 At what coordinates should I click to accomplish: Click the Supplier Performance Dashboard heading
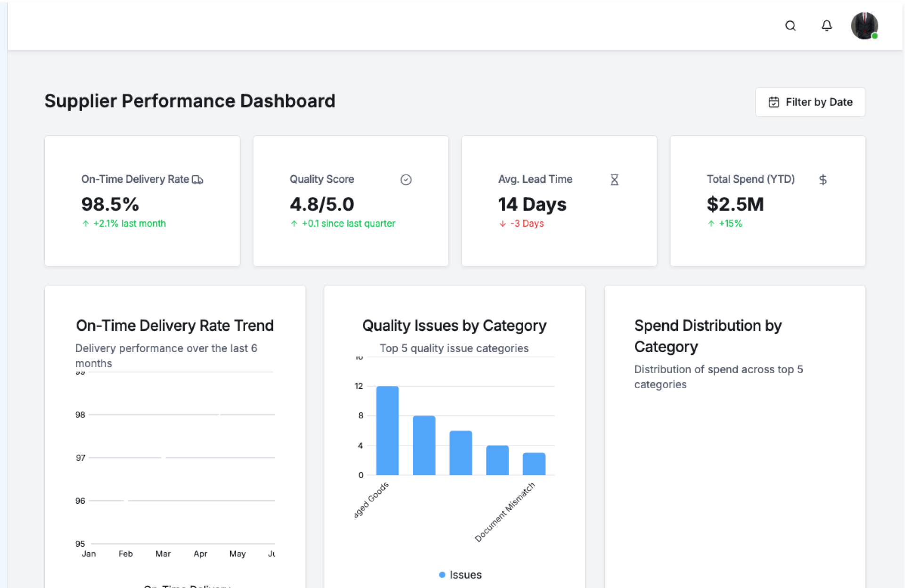click(x=189, y=101)
